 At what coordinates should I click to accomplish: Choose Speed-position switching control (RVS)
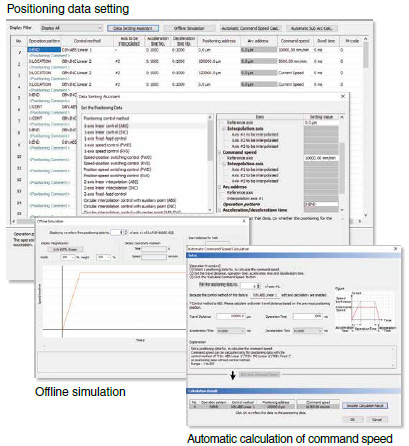click(x=117, y=163)
